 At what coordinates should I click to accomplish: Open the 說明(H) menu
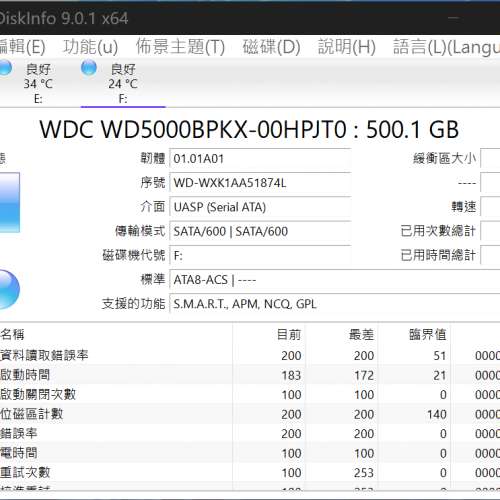point(347,46)
